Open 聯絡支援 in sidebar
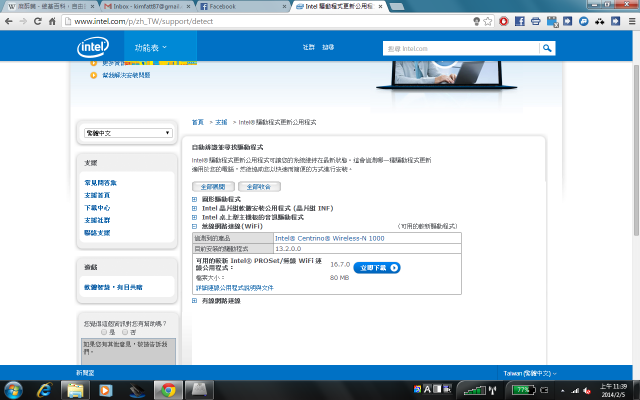Image resolution: width=640 pixels, height=400 pixels. [97, 233]
